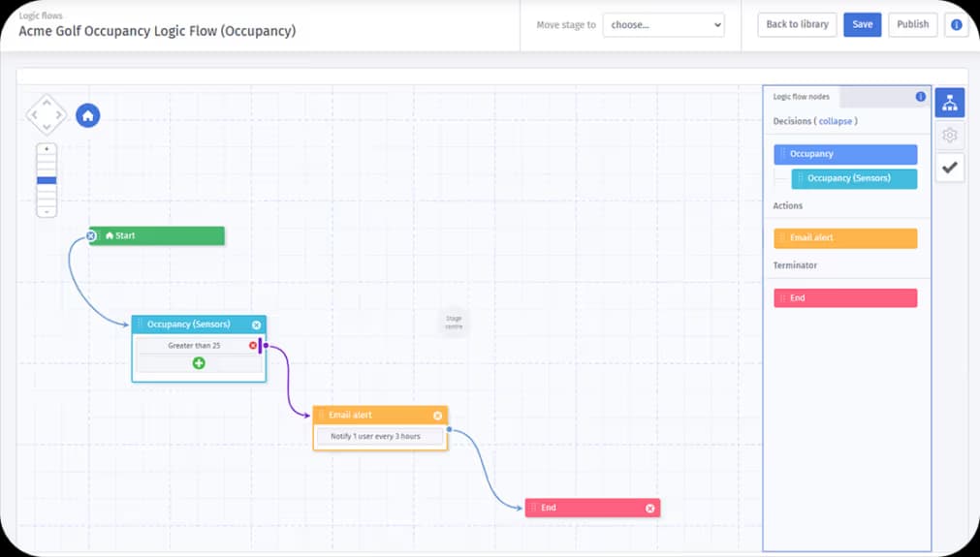Click the checkmark validation side tab
Viewport: 980px width, 557px height.
949,168
